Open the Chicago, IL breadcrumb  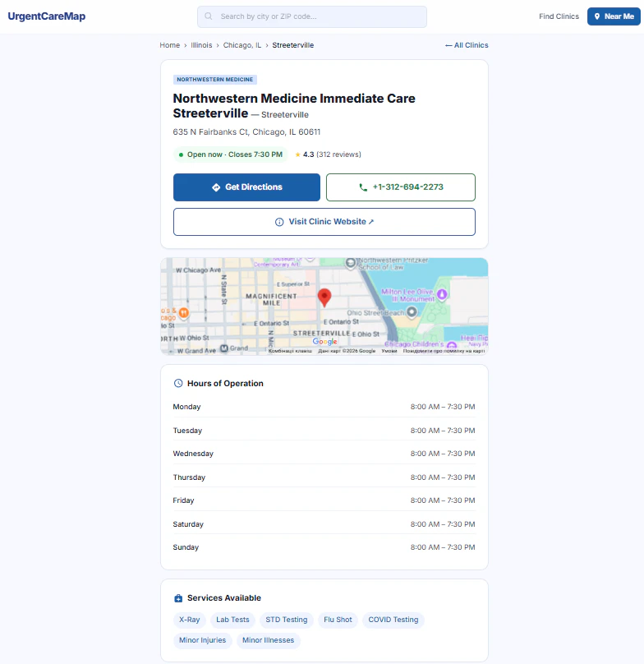click(x=242, y=45)
